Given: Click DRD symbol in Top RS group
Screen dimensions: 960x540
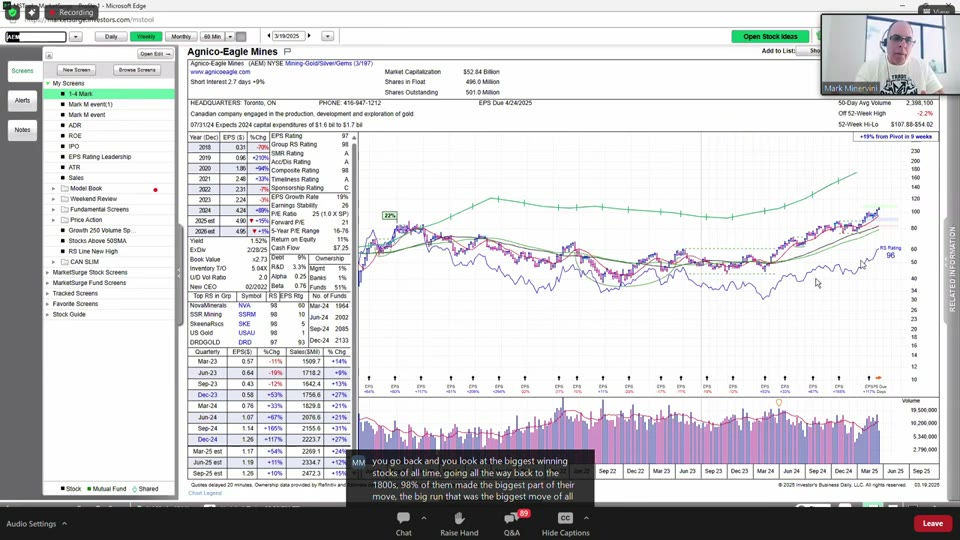Looking at the screenshot, I should [x=245, y=342].
